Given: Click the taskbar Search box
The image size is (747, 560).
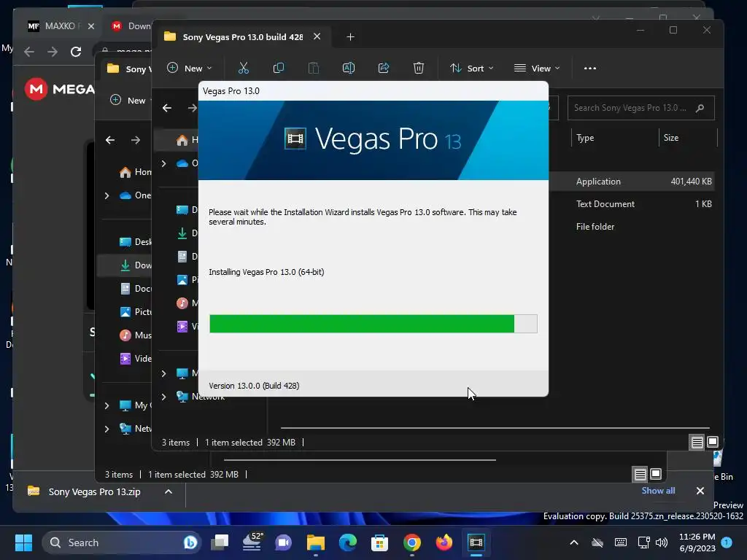Looking at the screenshot, I should coord(122,542).
